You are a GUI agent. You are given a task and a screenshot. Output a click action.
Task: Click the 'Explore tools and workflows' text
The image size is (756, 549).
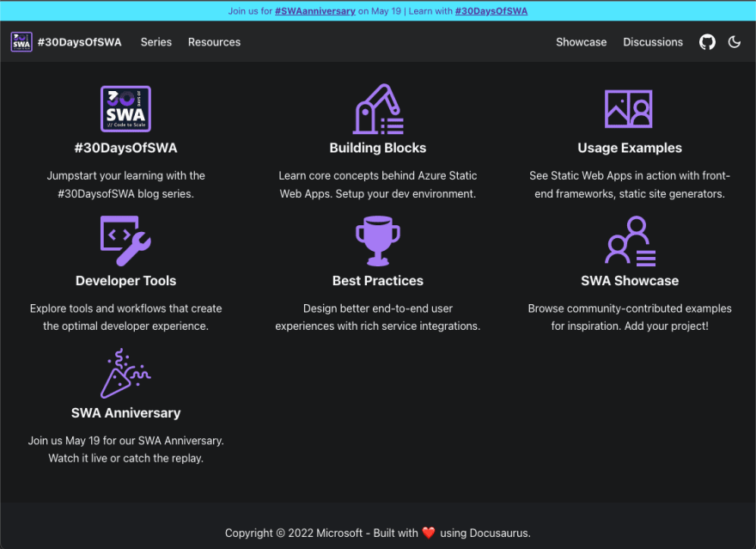pos(125,317)
